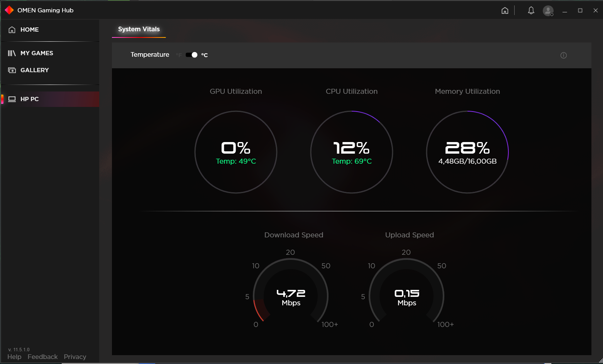Click the laptop icon beside HP PC

(x=12, y=99)
